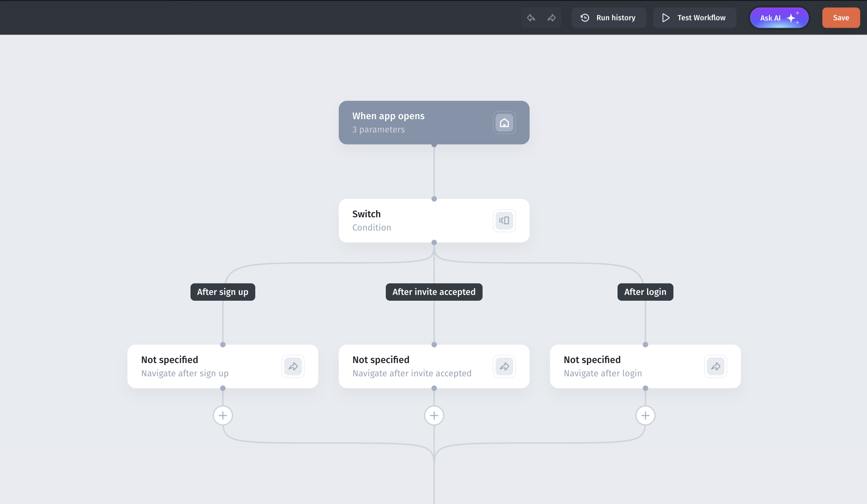This screenshot has height=504, width=867.
Task: Select the After login branch label
Action: 645,292
